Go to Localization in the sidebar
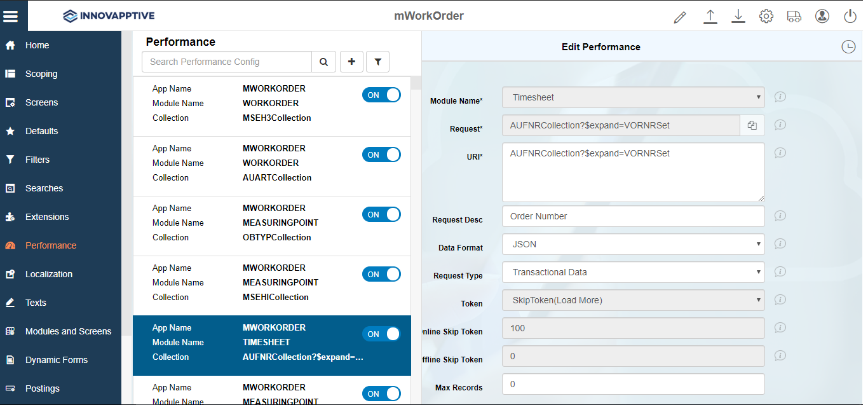Screen dimensions: 868x405 (49, 274)
